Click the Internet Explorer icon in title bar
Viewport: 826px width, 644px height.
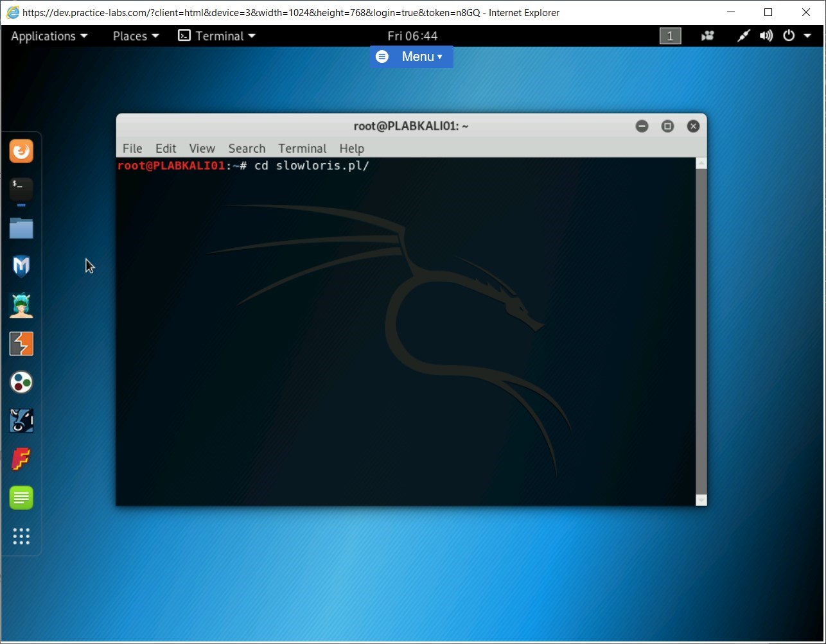[x=12, y=12]
